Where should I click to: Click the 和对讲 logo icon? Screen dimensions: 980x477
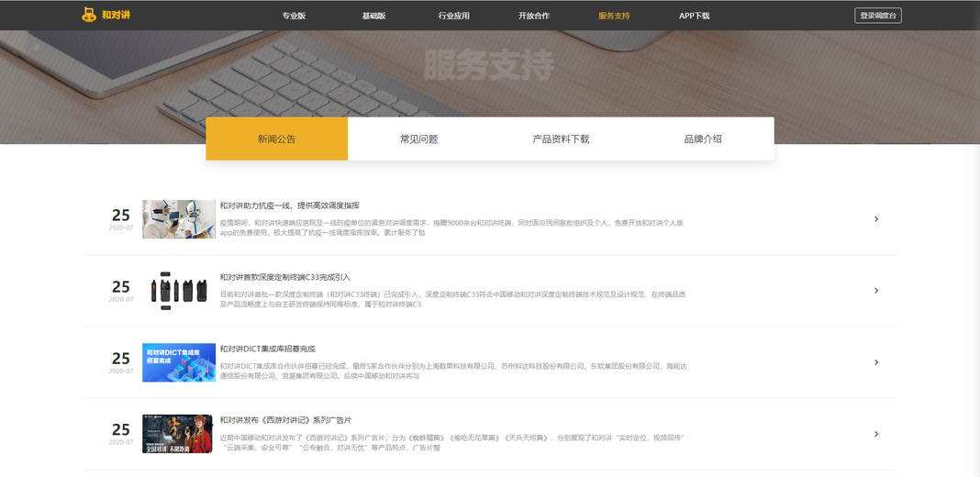coord(88,15)
